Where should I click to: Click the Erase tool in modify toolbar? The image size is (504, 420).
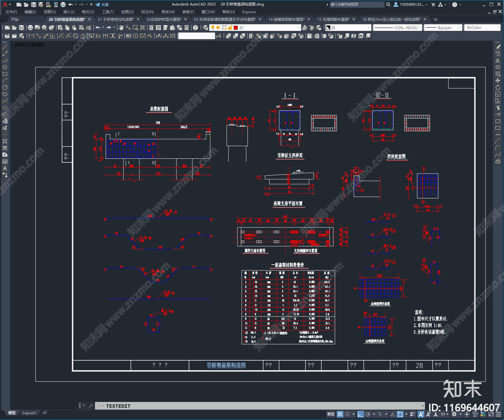[x=498, y=47]
